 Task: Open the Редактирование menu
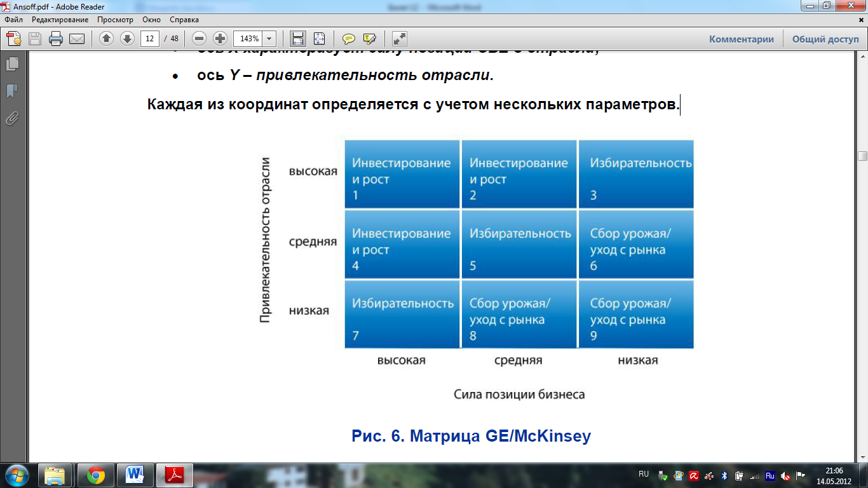tap(60, 20)
